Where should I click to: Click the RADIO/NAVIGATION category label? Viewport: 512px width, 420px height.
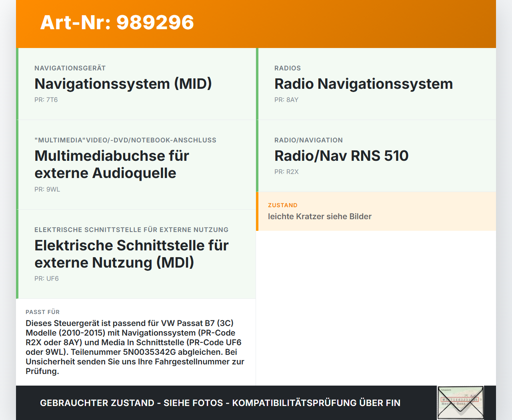(x=308, y=140)
